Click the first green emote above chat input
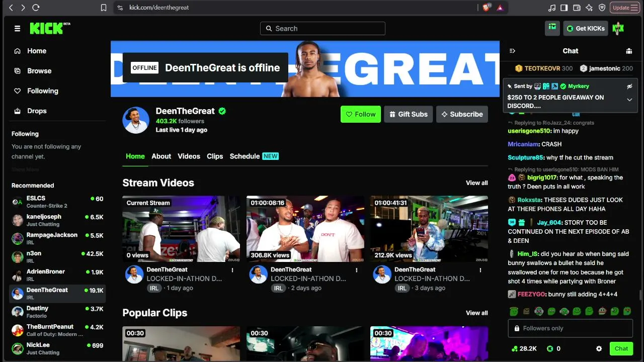Viewport: 644px width, 362px height. point(514,311)
